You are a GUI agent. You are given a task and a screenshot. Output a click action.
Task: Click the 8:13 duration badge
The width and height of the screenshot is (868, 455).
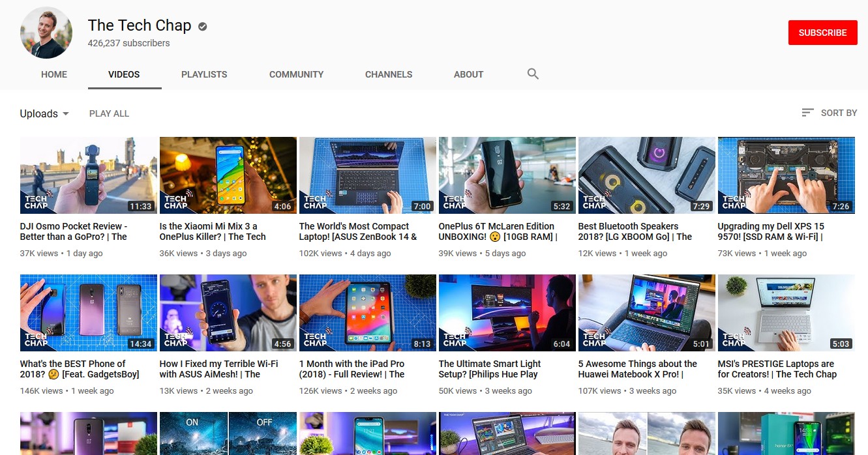point(422,344)
